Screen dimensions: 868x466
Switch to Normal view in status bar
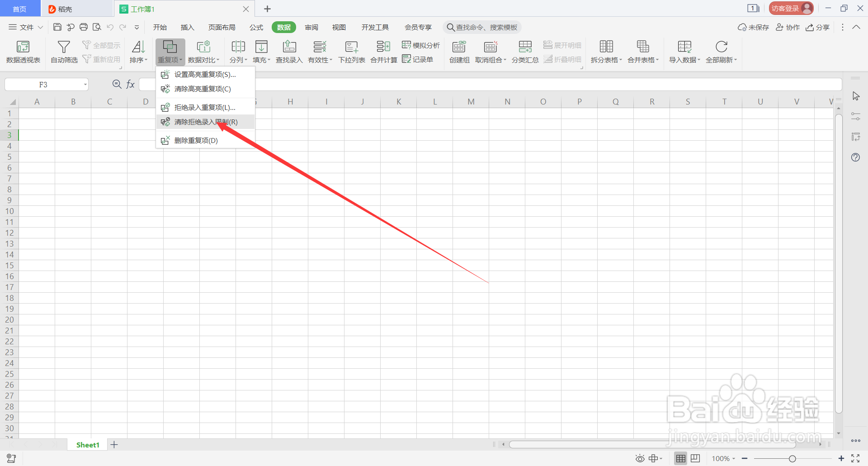point(680,458)
